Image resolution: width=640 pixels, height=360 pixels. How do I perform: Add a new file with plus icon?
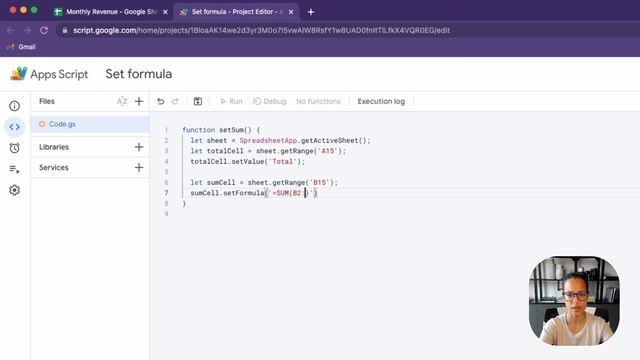click(139, 101)
